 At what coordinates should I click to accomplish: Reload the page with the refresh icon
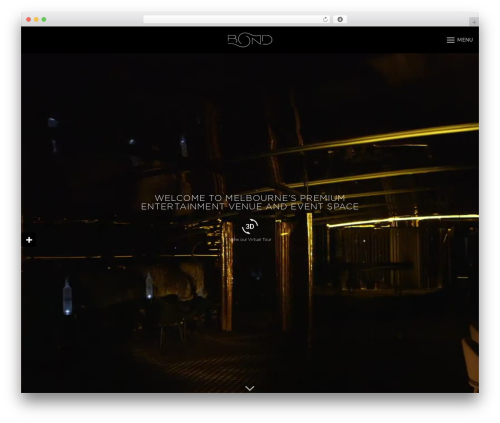click(x=325, y=19)
